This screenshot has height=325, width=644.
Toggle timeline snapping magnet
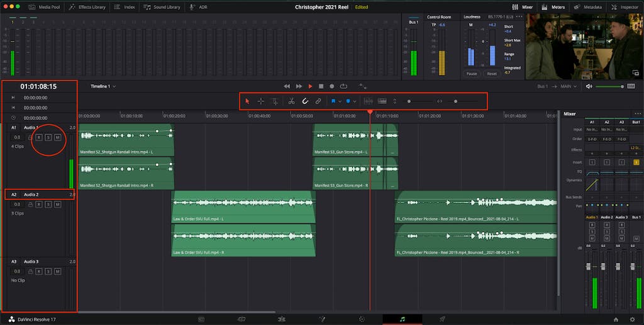click(305, 101)
